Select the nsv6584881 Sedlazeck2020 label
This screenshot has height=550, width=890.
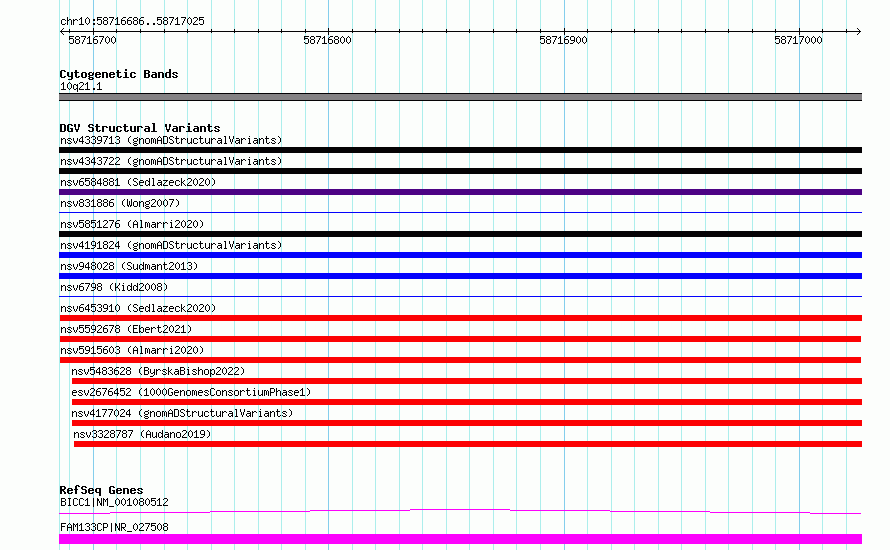(138, 182)
